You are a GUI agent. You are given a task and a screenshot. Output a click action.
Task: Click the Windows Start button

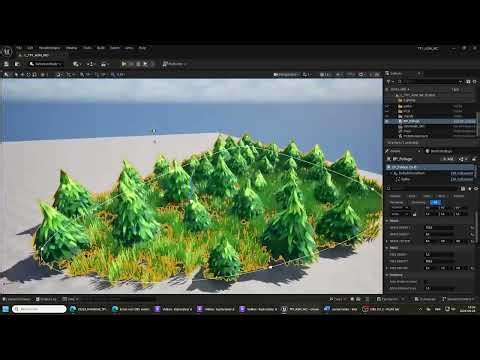5,309
